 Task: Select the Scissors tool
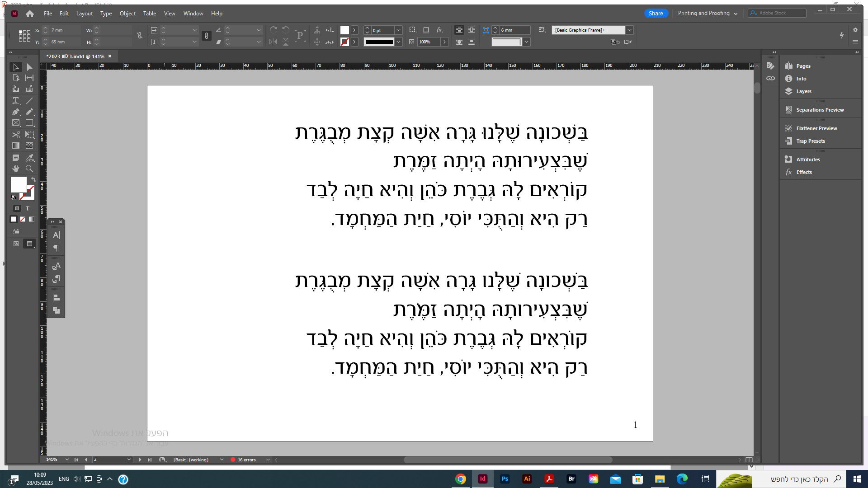point(16,135)
